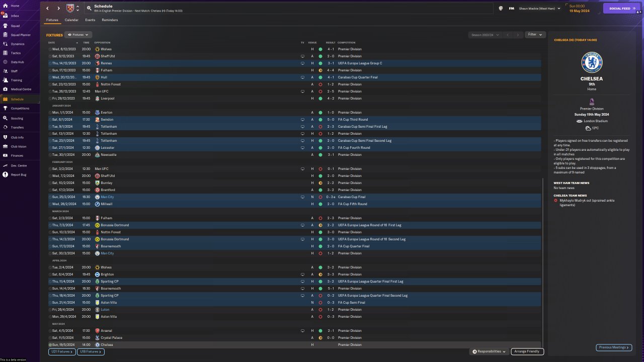Viewport: 644px width, 362px height.
Task: Click the search magnifier icon
Action: [x=89, y=8]
